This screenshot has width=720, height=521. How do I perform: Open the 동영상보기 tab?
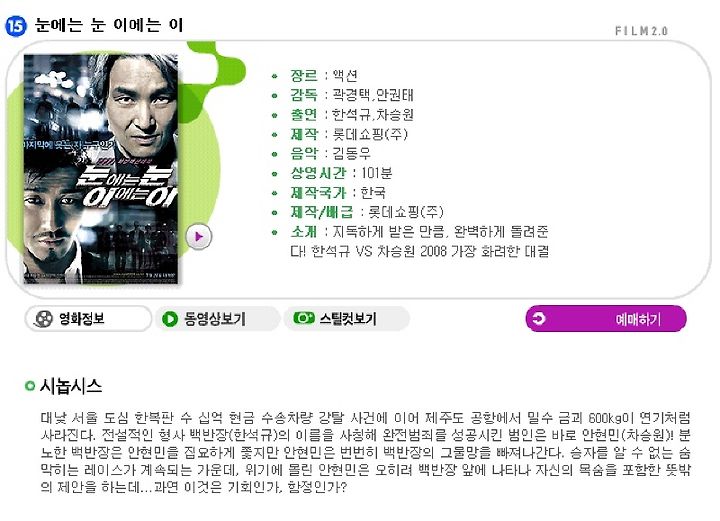pyautogui.click(x=217, y=319)
